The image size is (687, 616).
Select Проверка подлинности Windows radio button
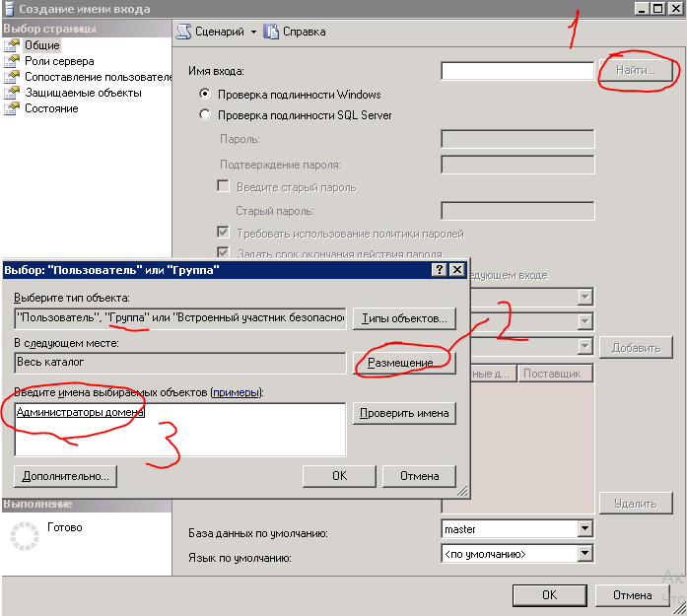(x=205, y=95)
